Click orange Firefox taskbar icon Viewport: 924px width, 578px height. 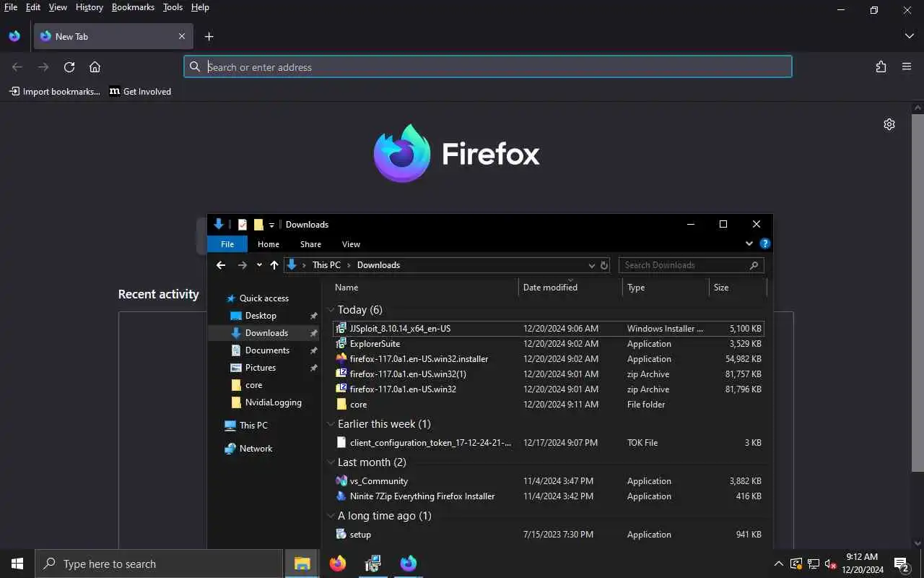click(337, 564)
